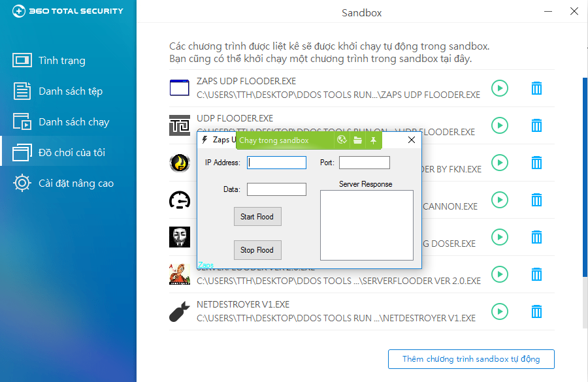Delete UDP FLOODER.EXE entry
Image resolution: width=588 pixels, height=382 pixels.
pos(536,125)
